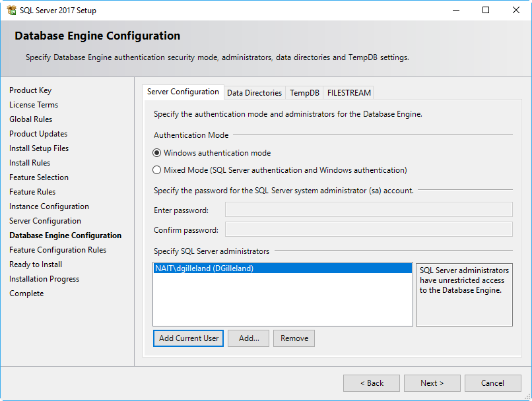Focus the Confirm password field
The height and width of the screenshot is (401, 532).
coord(369,230)
